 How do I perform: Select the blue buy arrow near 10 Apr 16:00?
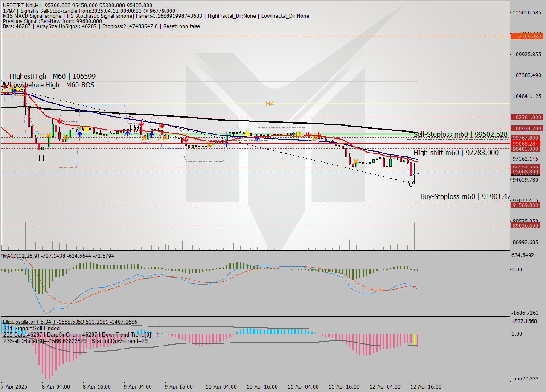tap(257, 139)
